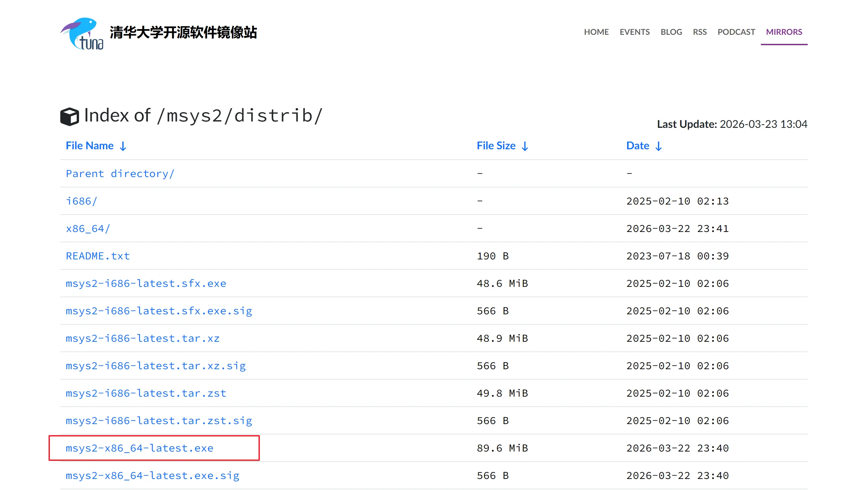The image size is (868, 490).
Task: Sort the listing by File Name
Action: [96, 146]
